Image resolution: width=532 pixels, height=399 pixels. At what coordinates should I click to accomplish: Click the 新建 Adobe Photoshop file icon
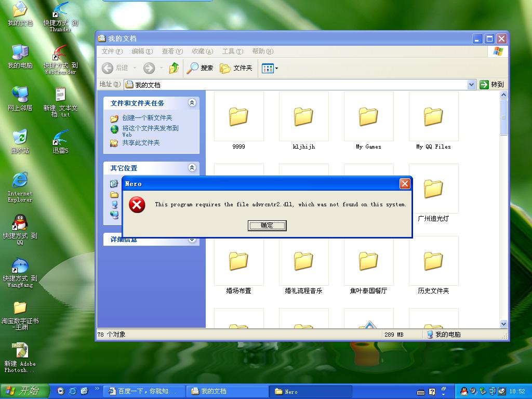(x=20, y=357)
